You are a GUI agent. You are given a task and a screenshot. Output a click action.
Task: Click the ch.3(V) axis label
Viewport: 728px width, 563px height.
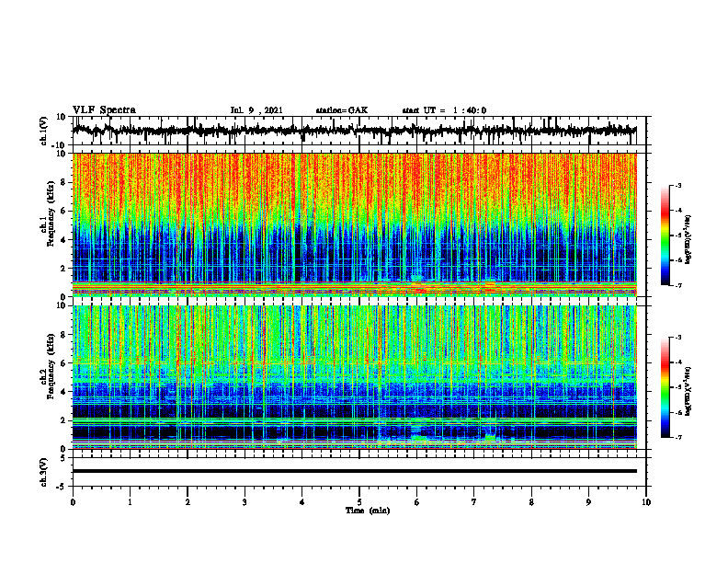(x=44, y=472)
